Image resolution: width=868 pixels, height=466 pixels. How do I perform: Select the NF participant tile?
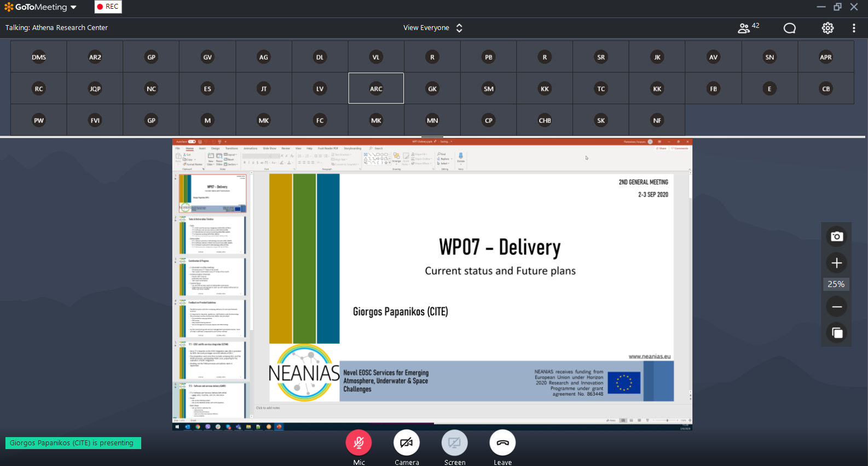(x=657, y=120)
